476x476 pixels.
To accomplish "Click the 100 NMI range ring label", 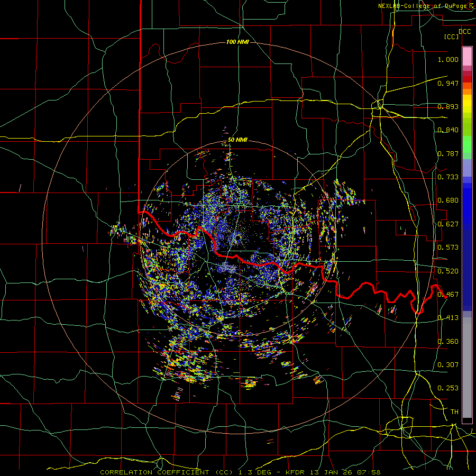I will (x=237, y=42).
